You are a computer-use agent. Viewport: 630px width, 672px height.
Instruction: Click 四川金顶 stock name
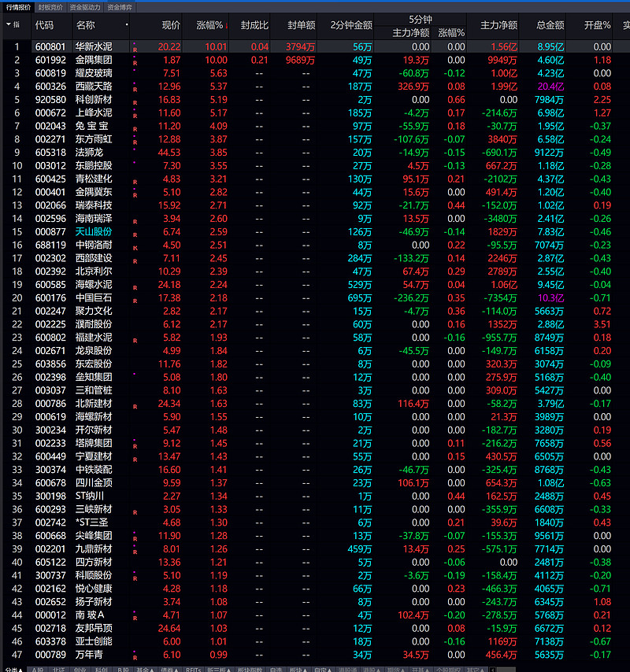pyautogui.click(x=94, y=483)
